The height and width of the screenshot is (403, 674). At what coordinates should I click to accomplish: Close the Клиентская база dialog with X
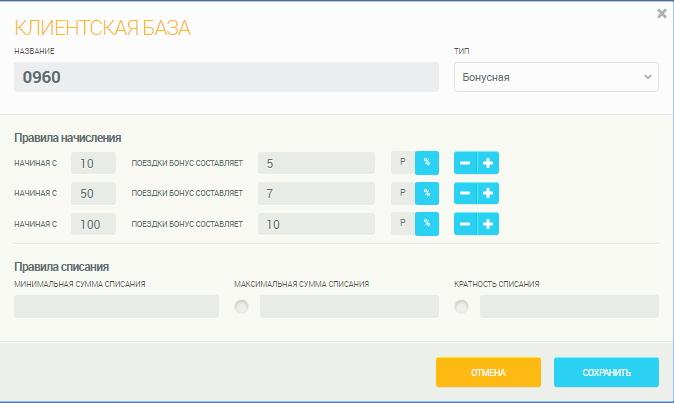coord(661,14)
